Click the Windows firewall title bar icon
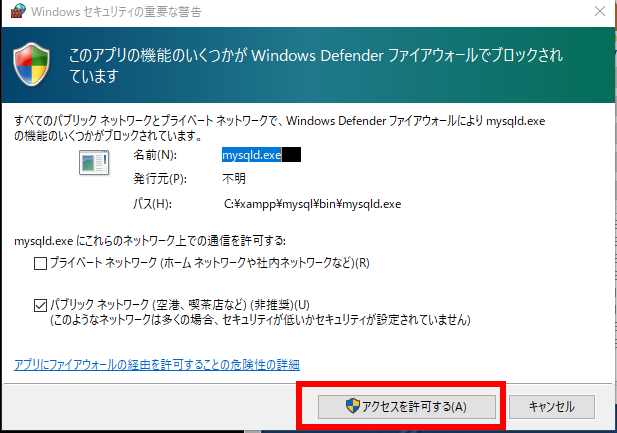The width and height of the screenshot is (617, 433). 18,11
